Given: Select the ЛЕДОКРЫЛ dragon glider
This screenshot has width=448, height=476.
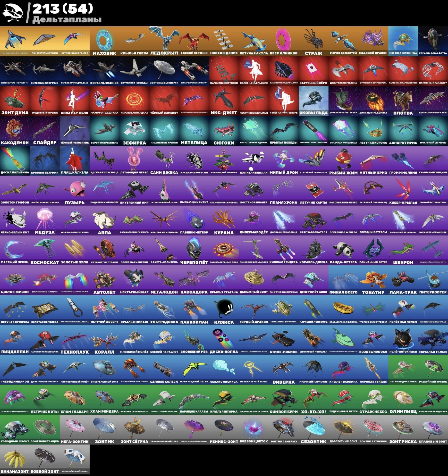Looking at the screenshot, I should pyautogui.click(x=164, y=41).
